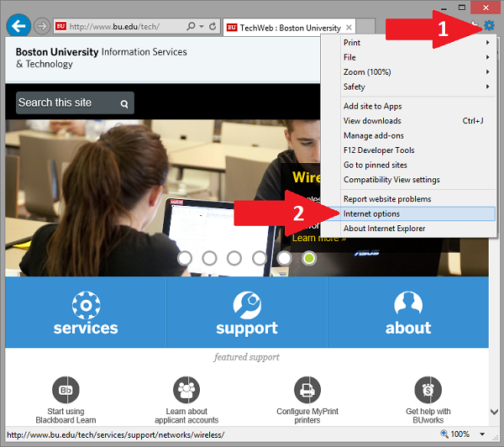Click the Forward navigation arrow

(x=42, y=26)
